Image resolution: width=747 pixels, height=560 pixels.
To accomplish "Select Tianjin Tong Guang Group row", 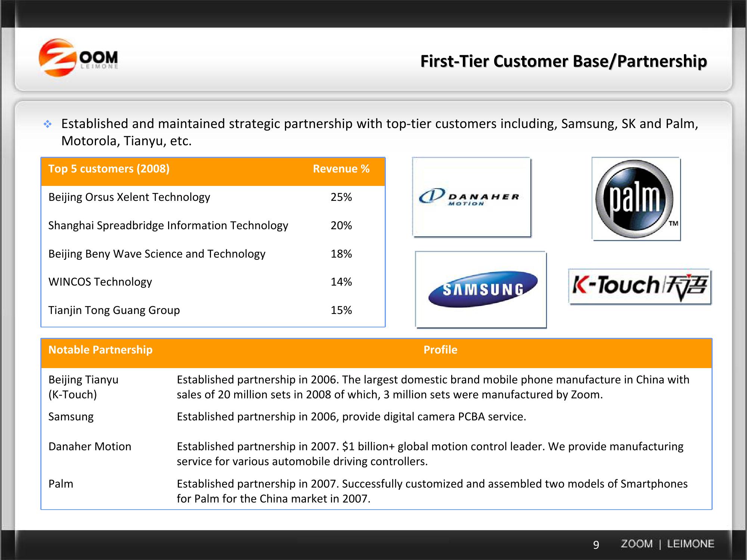I will (213, 310).
